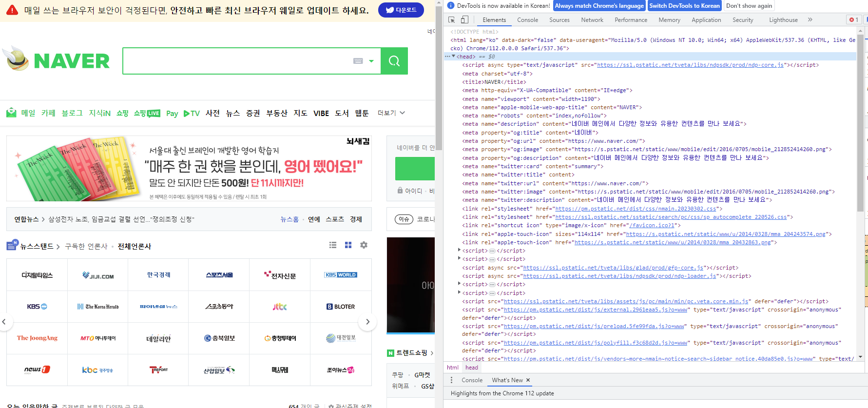Close the What's New drawer tab
868x408 pixels.
coord(528,380)
